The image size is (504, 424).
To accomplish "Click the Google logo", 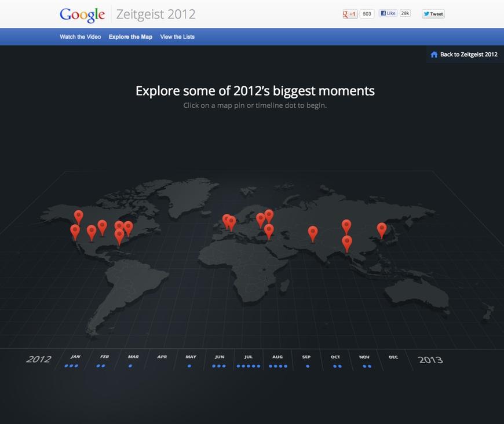I will click(82, 15).
